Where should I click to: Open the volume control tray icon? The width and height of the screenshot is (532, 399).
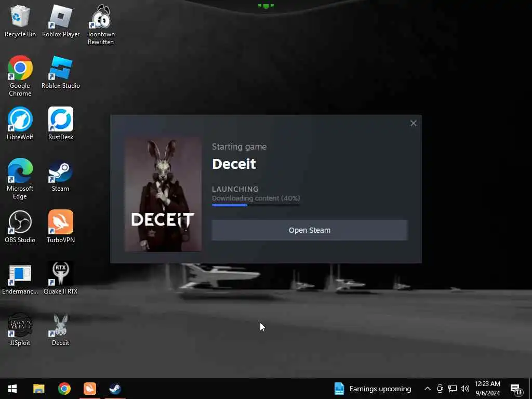point(465,389)
